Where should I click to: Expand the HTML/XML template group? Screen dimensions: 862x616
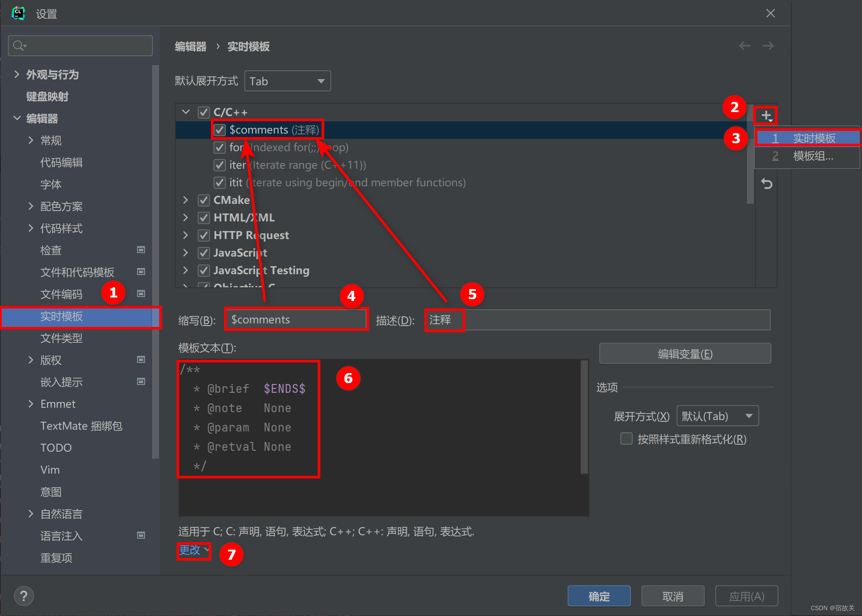pos(185,217)
